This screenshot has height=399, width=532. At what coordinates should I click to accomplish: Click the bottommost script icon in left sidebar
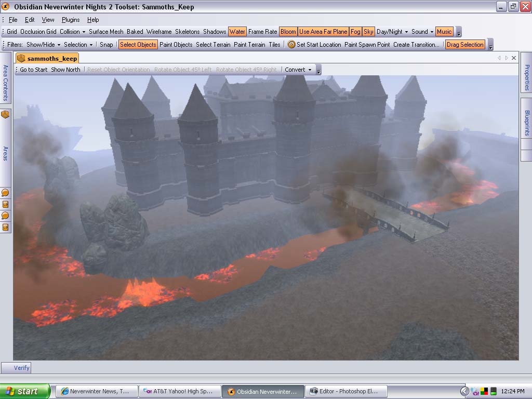(5, 227)
